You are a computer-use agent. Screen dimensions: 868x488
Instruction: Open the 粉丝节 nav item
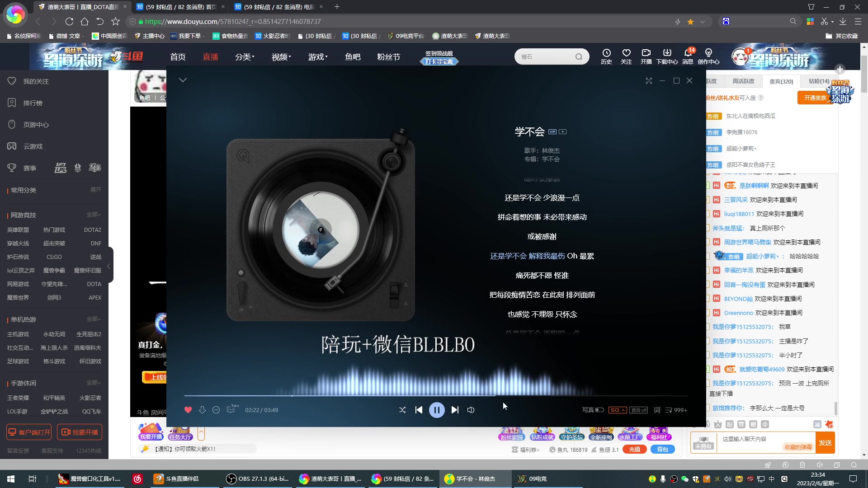tap(388, 57)
